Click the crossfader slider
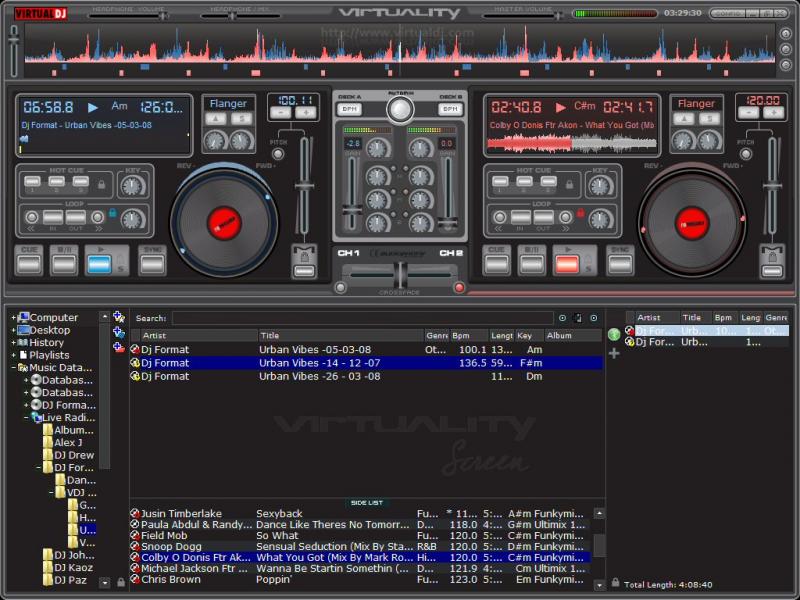Image resolution: width=800 pixels, height=600 pixels. click(x=400, y=277)
